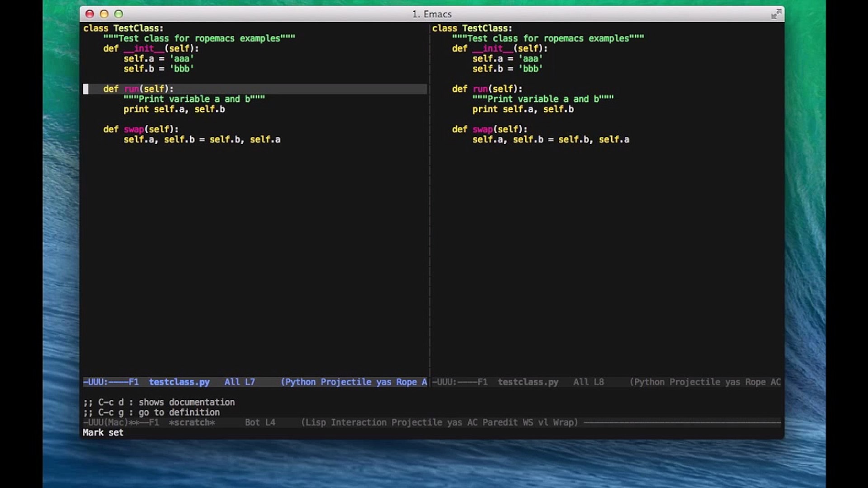
Task: Click Paredit in scratch mode line
Action: [x=500, y=422]
